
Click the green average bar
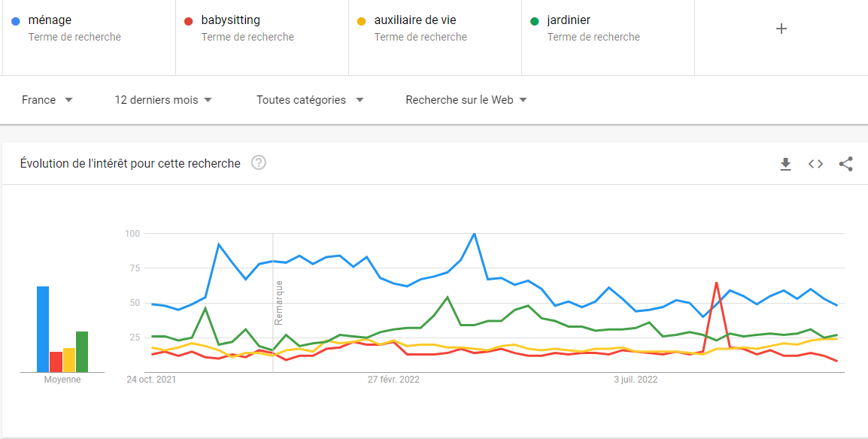tap(82, 352)
